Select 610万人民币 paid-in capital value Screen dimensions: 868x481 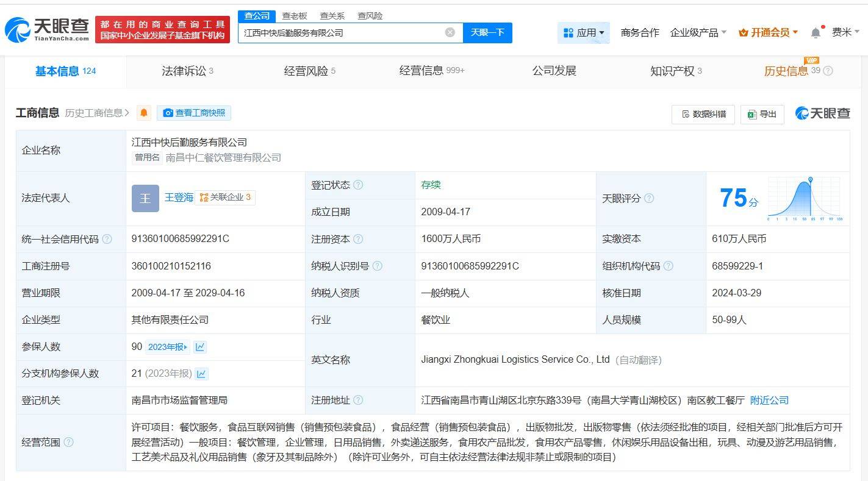739,239
